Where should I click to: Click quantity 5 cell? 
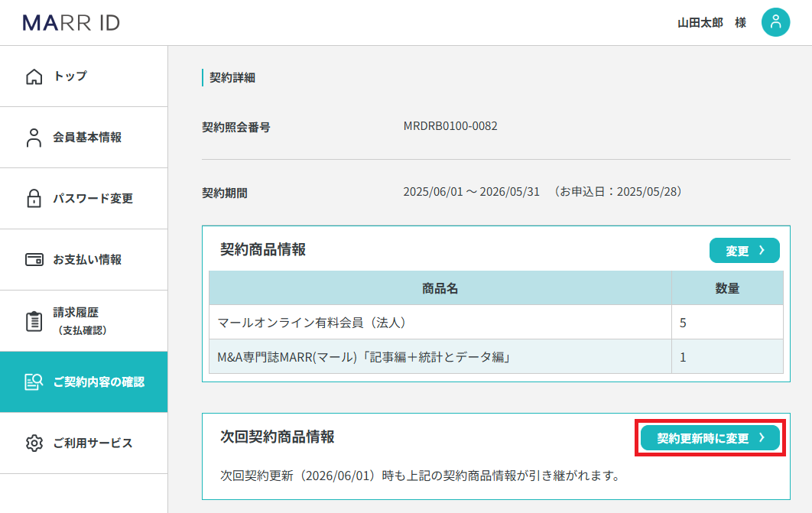point(727,323)
